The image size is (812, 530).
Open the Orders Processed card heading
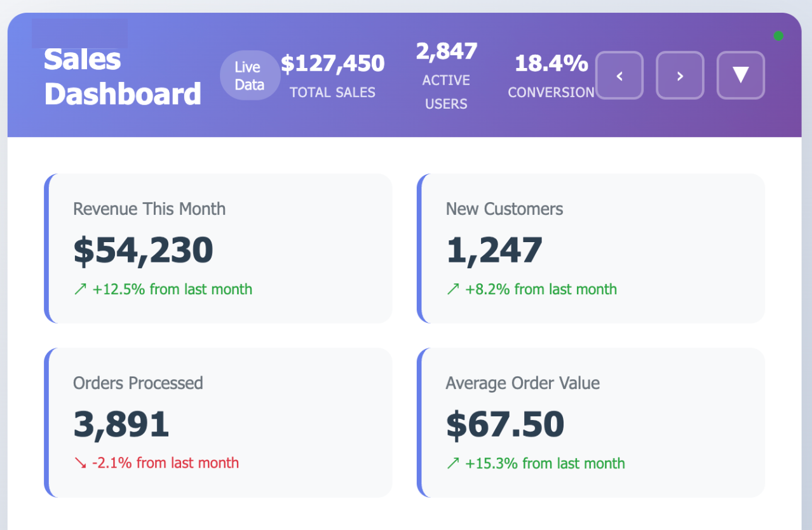138,383
